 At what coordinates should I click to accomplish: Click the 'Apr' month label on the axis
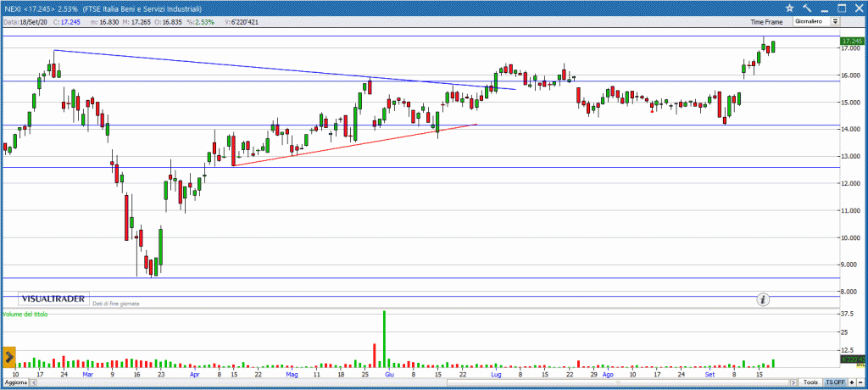[194, 375]
